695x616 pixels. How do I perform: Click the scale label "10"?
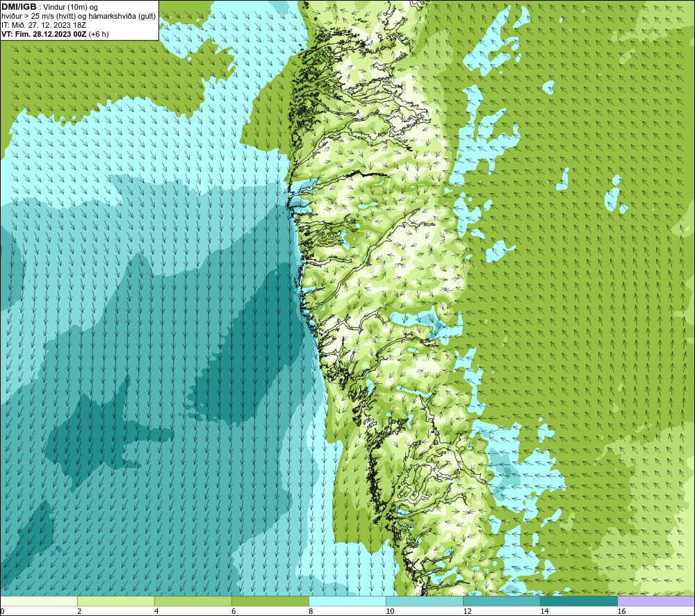tap(390, 612)
